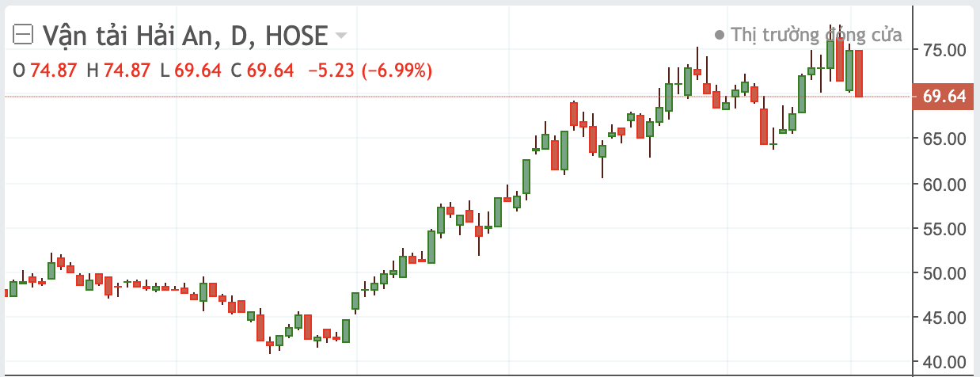Click the high price value after H
Screen dimensions: 980x377
click(x=127, y=70)
